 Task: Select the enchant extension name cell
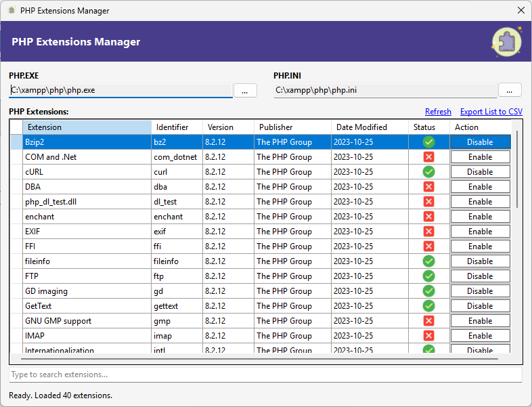coord(87,217)
